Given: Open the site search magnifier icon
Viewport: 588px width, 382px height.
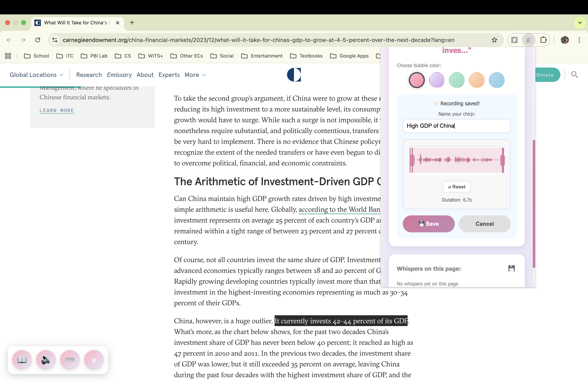Looking at the screenshot, I should pos(575,75).
